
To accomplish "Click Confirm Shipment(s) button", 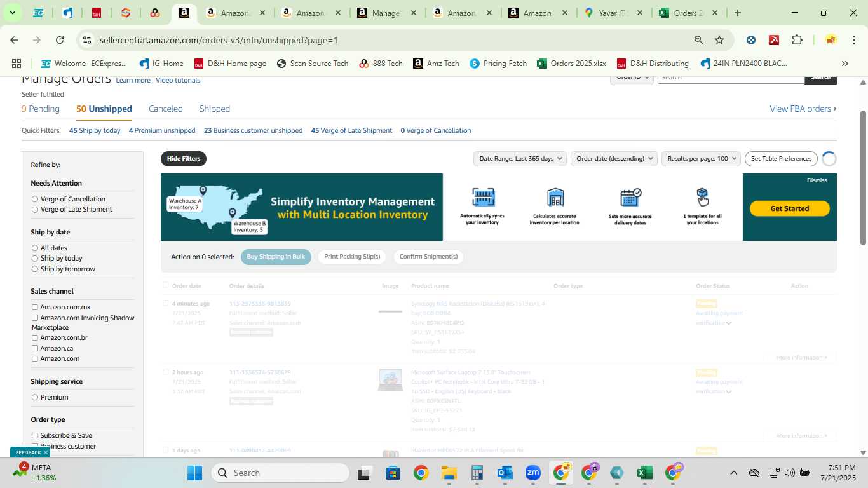I will point(428,257).
